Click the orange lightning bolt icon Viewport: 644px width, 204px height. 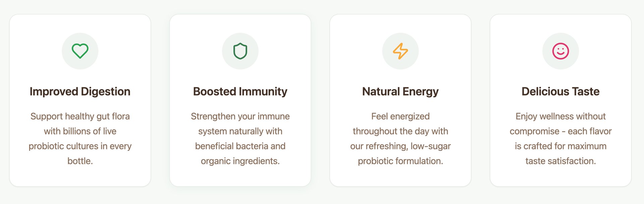(x=400, y=51)
